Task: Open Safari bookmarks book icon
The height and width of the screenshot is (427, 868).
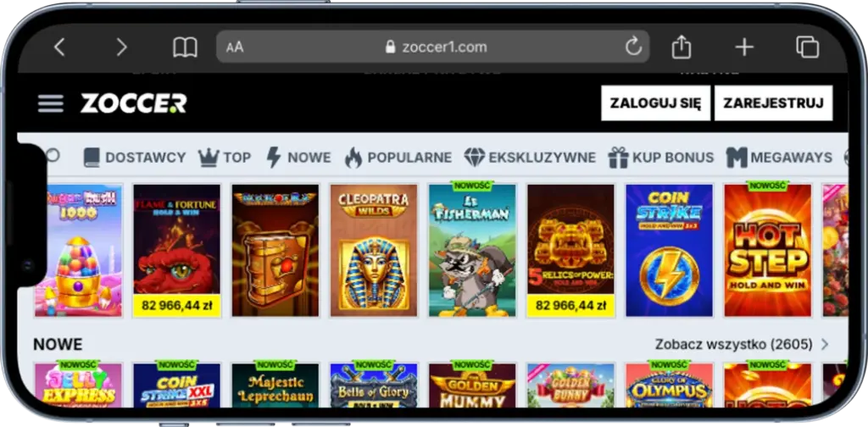Action: click(185, 47)
